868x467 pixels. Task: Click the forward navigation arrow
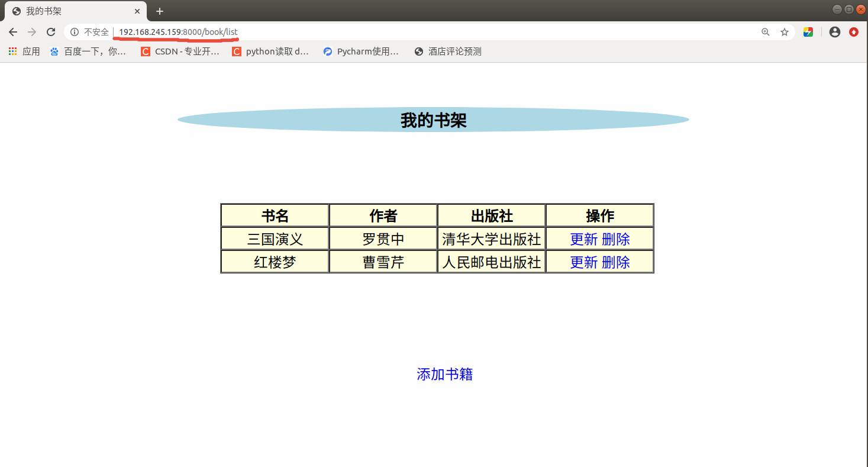(31, 32)
